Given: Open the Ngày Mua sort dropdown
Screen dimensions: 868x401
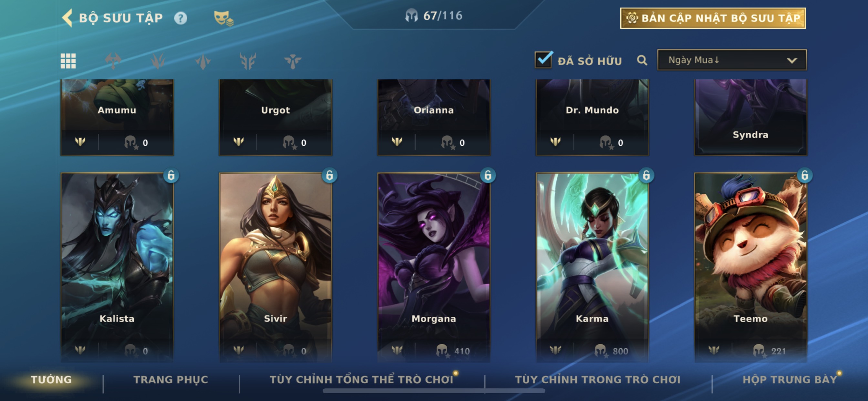Looking at the screenshot, I should click(732, 60).
